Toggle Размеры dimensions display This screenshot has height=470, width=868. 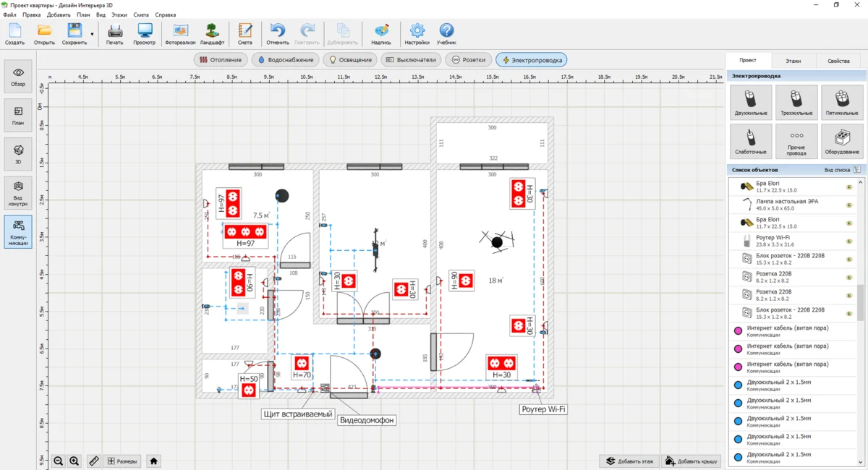pos(122,461)
